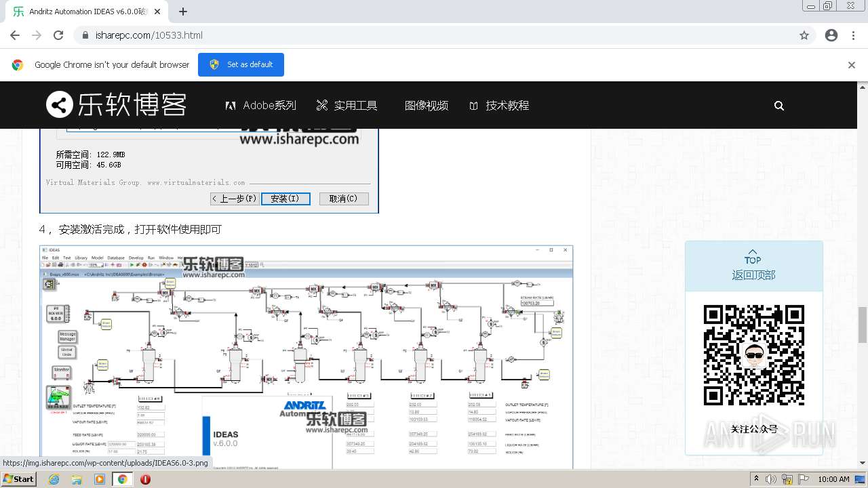Screen dimensions: 868x488
Task: Click the scrollbar up arrow
Action: (863, 87)
